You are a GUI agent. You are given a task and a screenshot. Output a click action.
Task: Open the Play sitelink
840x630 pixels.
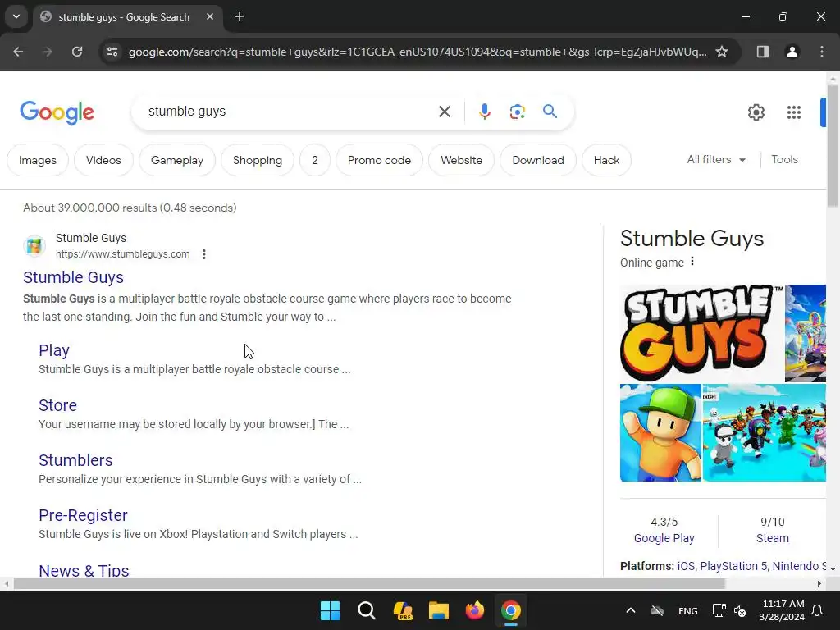[54, 350]
